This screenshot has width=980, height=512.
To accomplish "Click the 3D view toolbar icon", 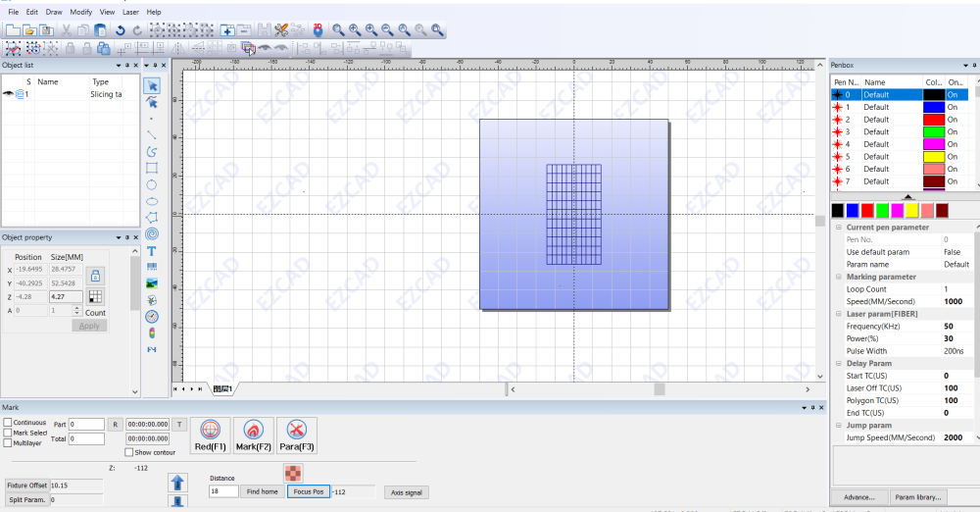I will pyautogui.click(x=318, y=30).
